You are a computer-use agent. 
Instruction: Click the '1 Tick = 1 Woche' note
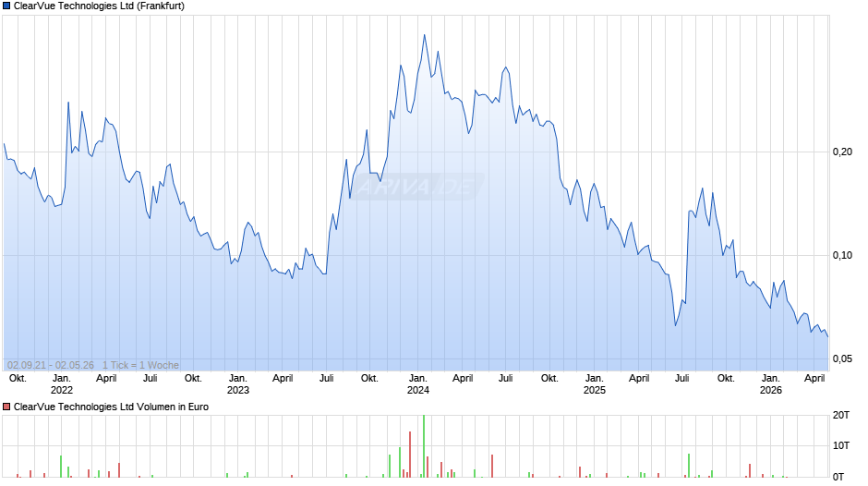pyautogui.click(x=140, y=366)
